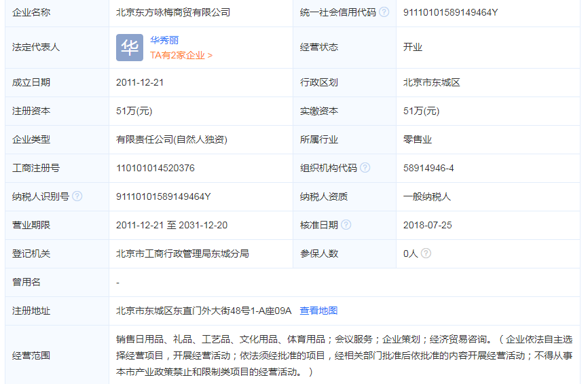Click 工商注册号 label cell
The width and height of the screenshot is (588, 384).
[x=57, y=168]
